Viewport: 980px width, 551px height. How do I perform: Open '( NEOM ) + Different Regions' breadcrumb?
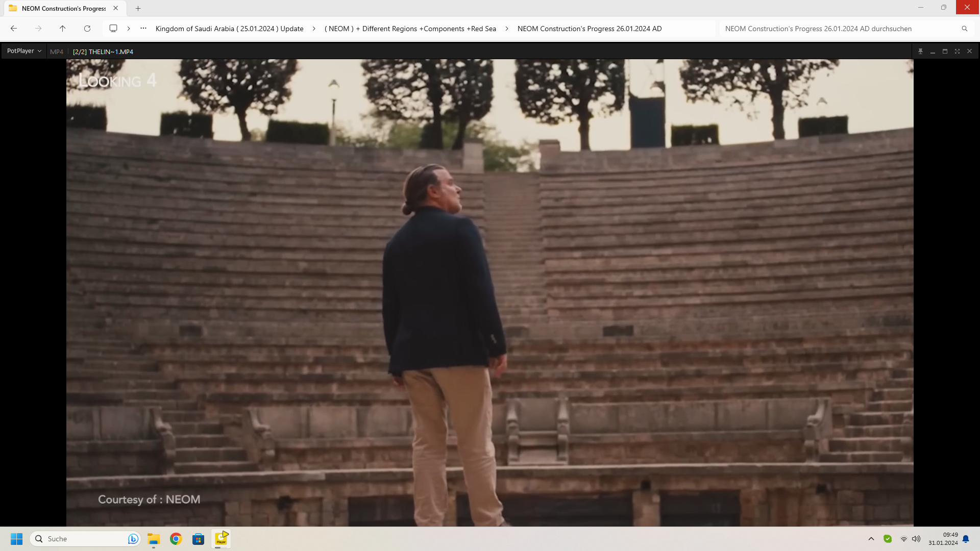pos(410,29)
